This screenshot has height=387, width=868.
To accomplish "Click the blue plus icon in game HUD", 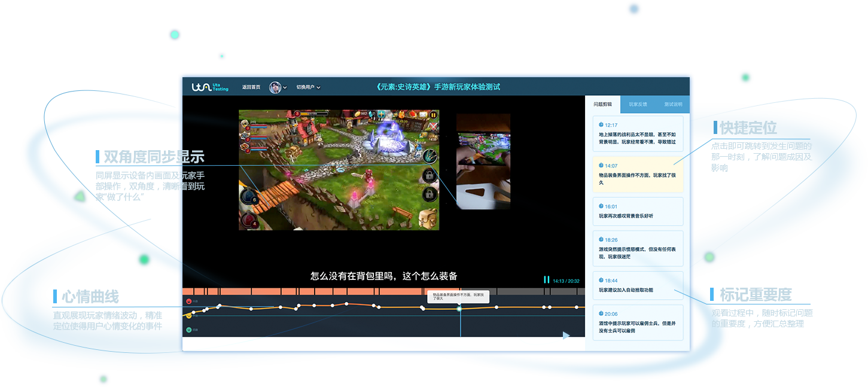I will point(381,114).
